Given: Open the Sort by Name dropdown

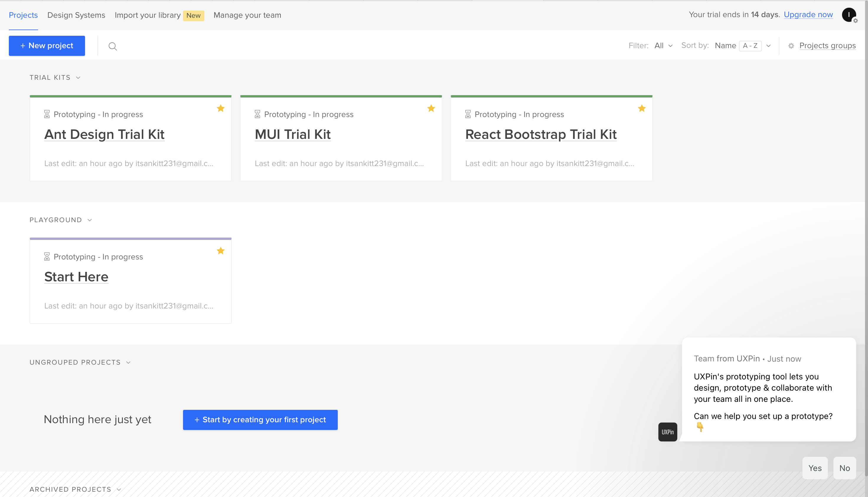Looking at the screenshot, I should (x=743, y=46).
